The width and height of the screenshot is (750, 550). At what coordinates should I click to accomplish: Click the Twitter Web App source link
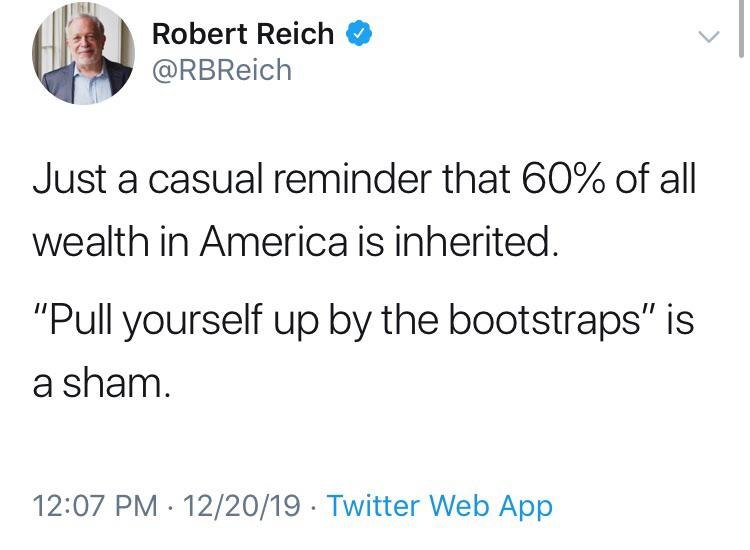(439, 506)
